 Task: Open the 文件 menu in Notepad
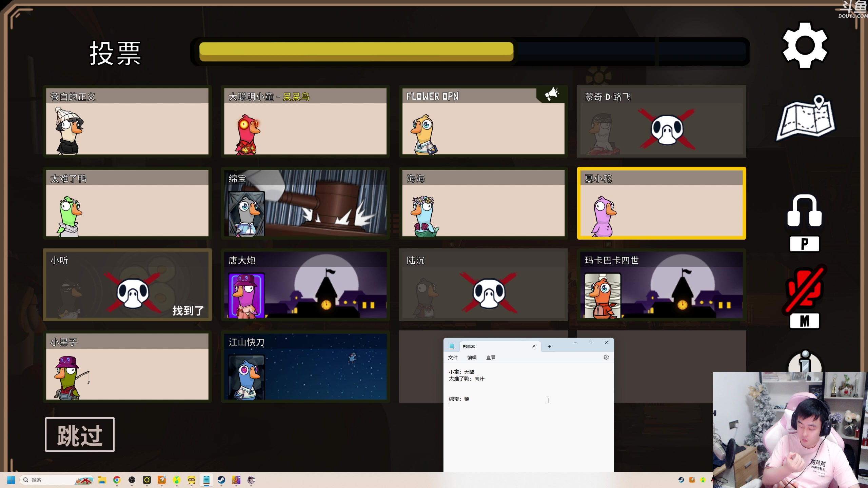[x=453, y=358]
